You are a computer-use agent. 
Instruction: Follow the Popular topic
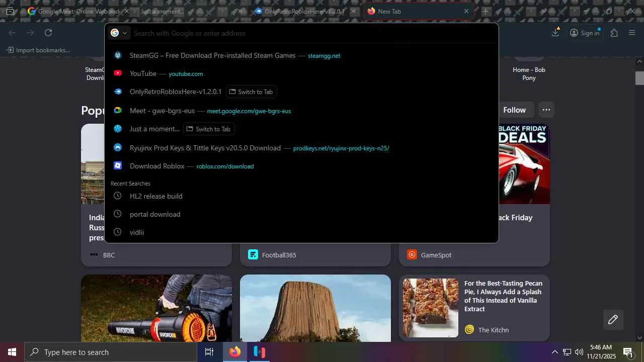click(x=514, y=110)
